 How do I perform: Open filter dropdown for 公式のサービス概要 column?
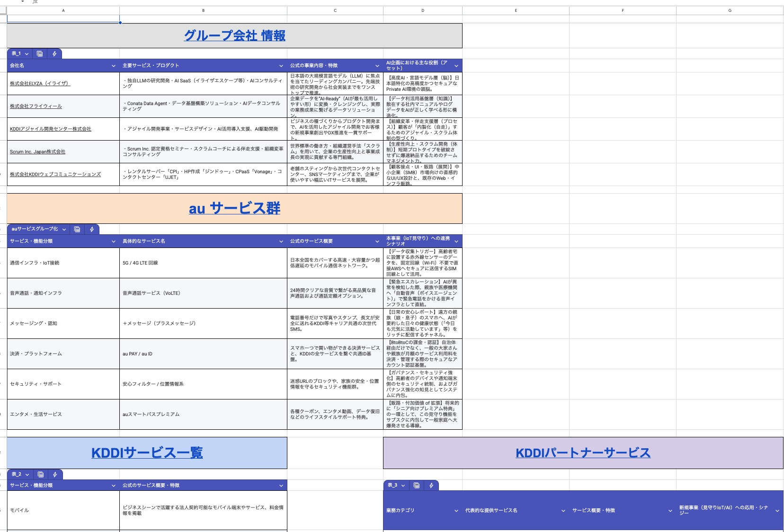click(x=377, y=241)
